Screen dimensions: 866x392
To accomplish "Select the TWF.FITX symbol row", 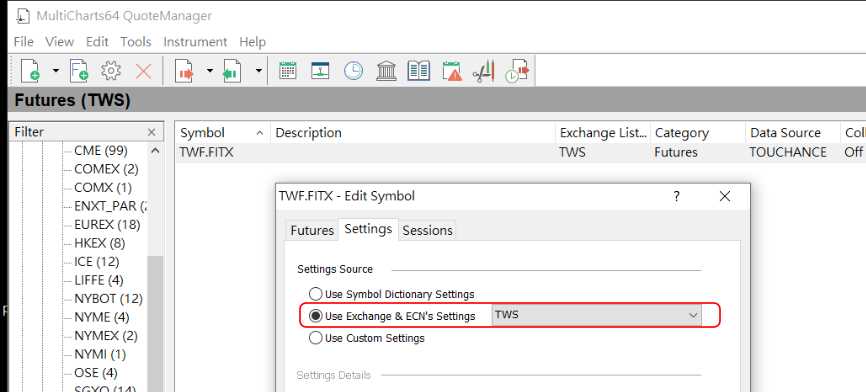I will 520,152.
